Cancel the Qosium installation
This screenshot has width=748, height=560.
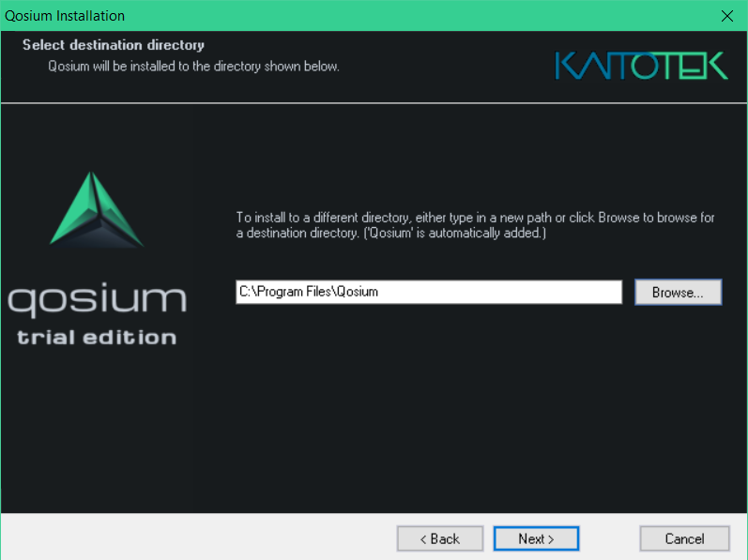pyautogui.click(x=684, y=538)
